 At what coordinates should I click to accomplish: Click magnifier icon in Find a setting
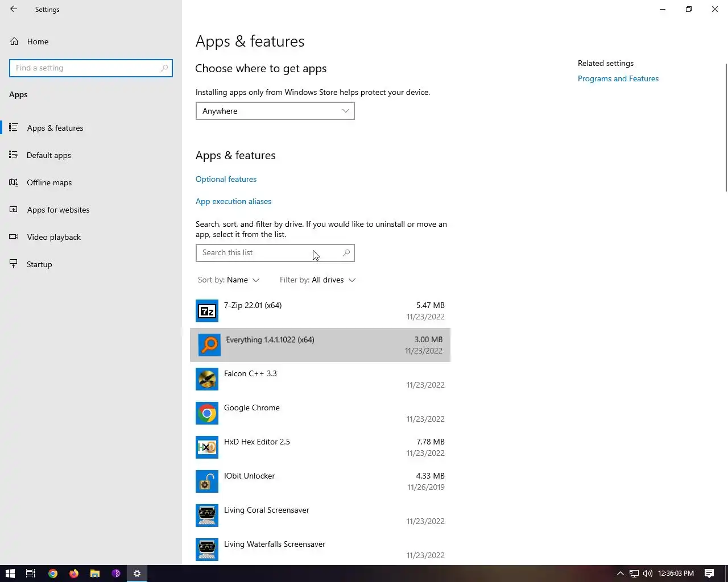[x=164, y=68]
